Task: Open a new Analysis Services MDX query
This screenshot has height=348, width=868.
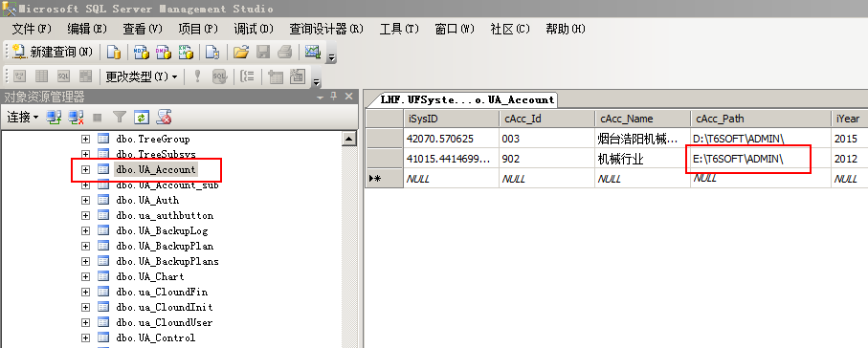Action: coord(142,52)
